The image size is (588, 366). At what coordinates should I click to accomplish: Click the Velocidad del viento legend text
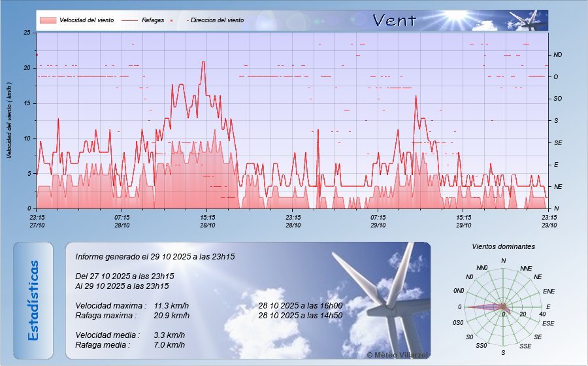[86, 20]
